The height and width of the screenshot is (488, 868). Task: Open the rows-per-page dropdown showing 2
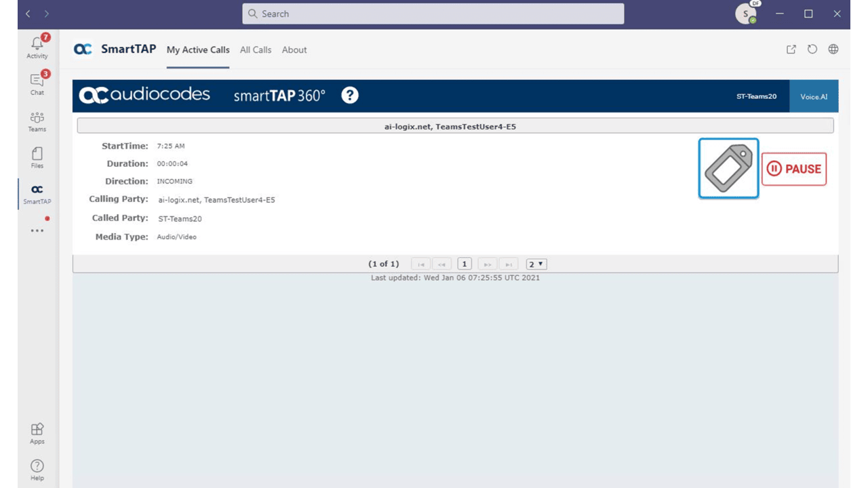(x=536, y=264)
